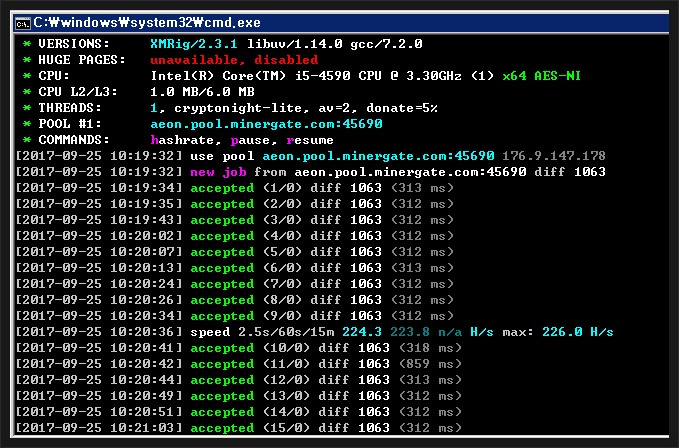
Task: Click '(859 ms)' latency on 11/0 line
Action: click(430, 364)
